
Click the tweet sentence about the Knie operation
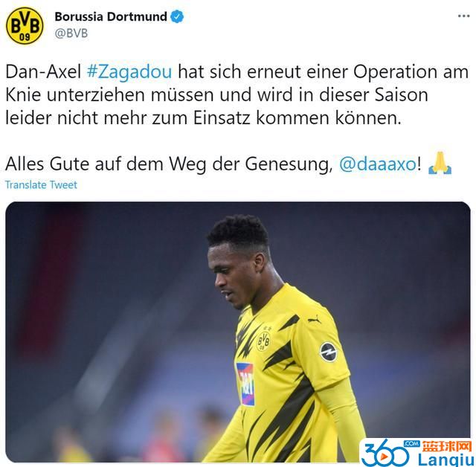[x=237, y=95]
